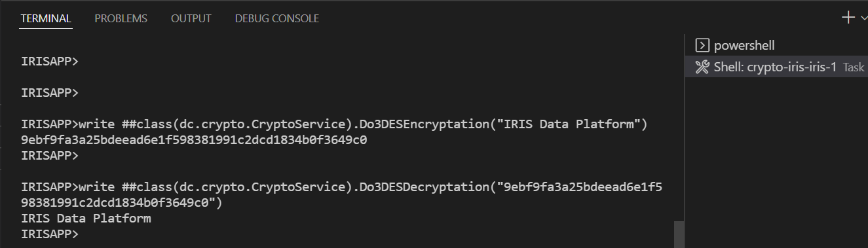
Task: Click the powershell terminal prompt icon
Action: (702, 46)
